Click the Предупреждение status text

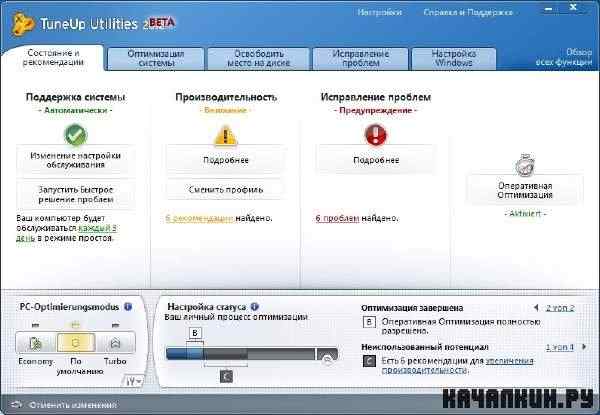[x=375, y=111]
